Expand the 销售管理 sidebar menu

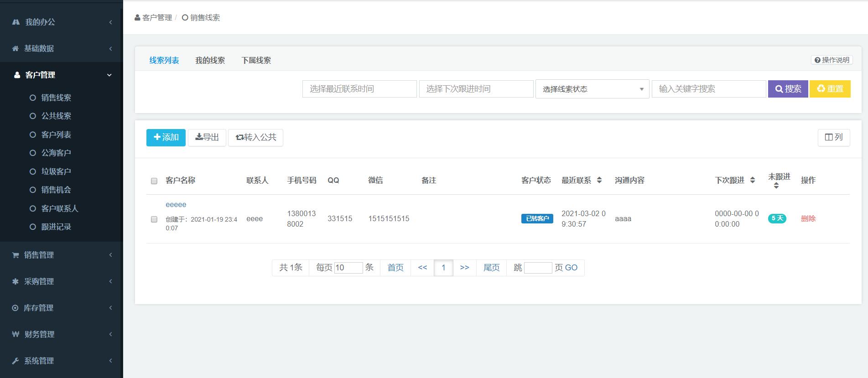click(110, 255)
